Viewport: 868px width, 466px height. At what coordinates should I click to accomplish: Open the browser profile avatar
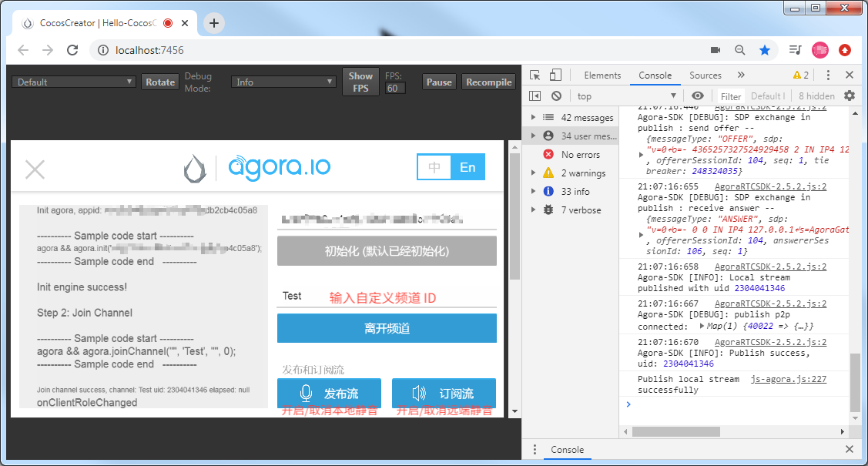(819, 50)
